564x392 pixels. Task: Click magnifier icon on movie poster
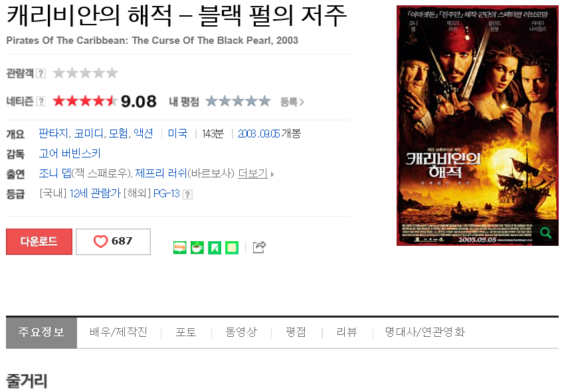[545, 233]
